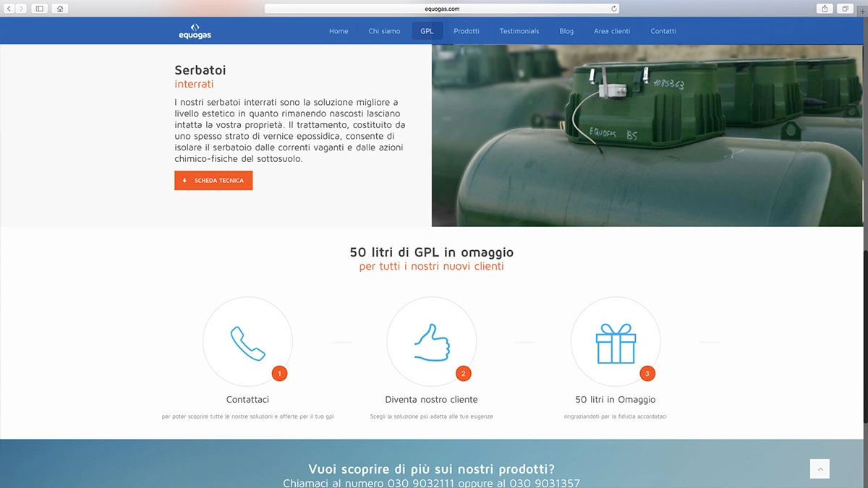The image size is (868, 488).
Task: Click the Diventa nostro cliente heading
Action: point(431,399)
